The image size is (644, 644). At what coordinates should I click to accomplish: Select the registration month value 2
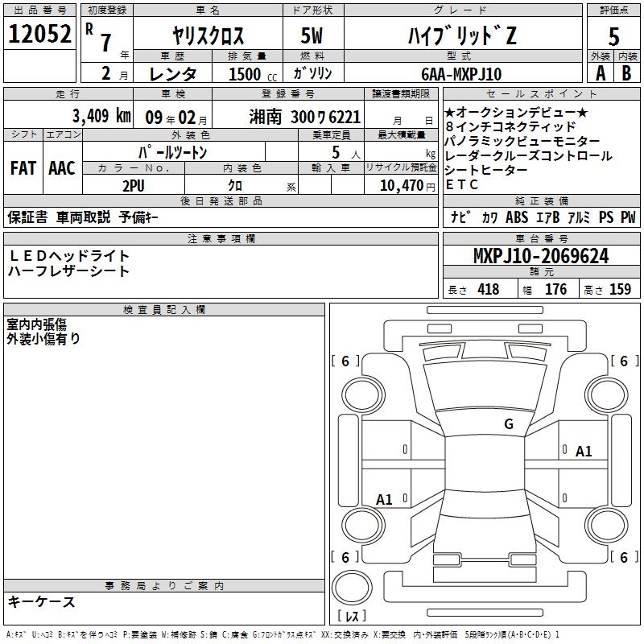(x=106, y=74)
